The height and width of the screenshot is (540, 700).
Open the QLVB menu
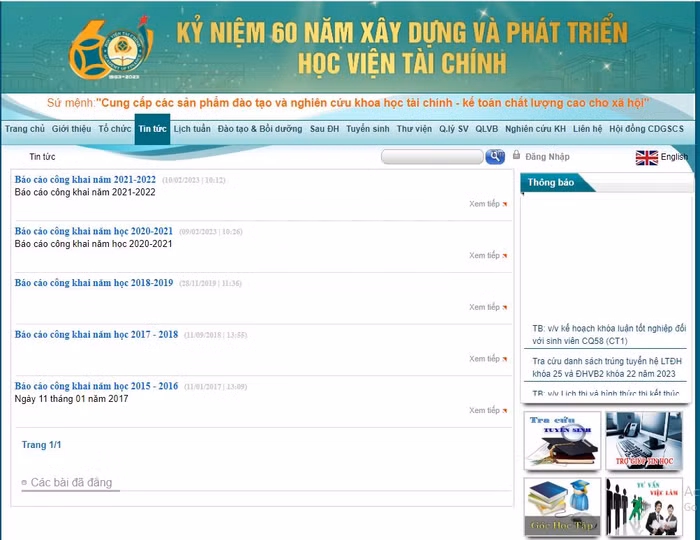(487, 129)
